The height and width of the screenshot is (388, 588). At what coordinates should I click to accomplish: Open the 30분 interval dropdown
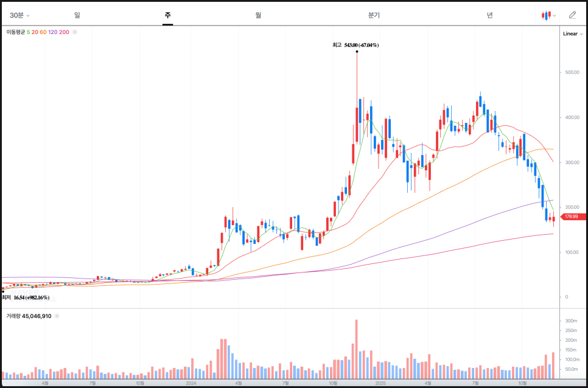(x=19, y=15)
